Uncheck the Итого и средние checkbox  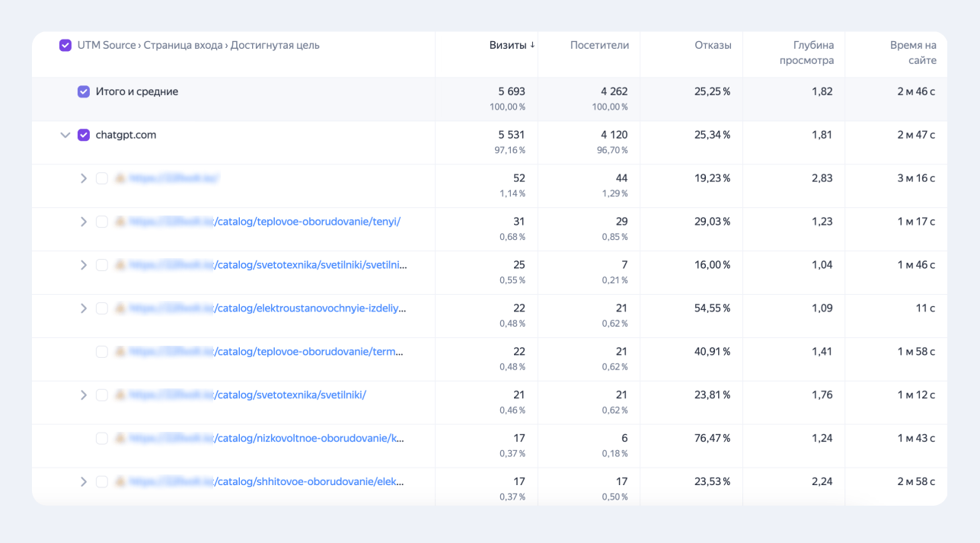click(x=84, y=92)
